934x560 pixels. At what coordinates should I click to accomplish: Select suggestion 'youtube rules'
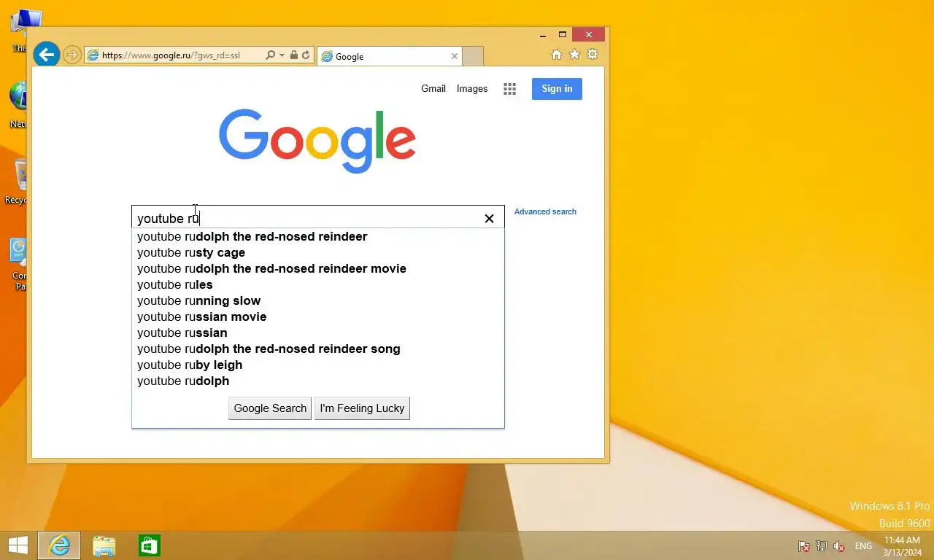pos(317,284)
